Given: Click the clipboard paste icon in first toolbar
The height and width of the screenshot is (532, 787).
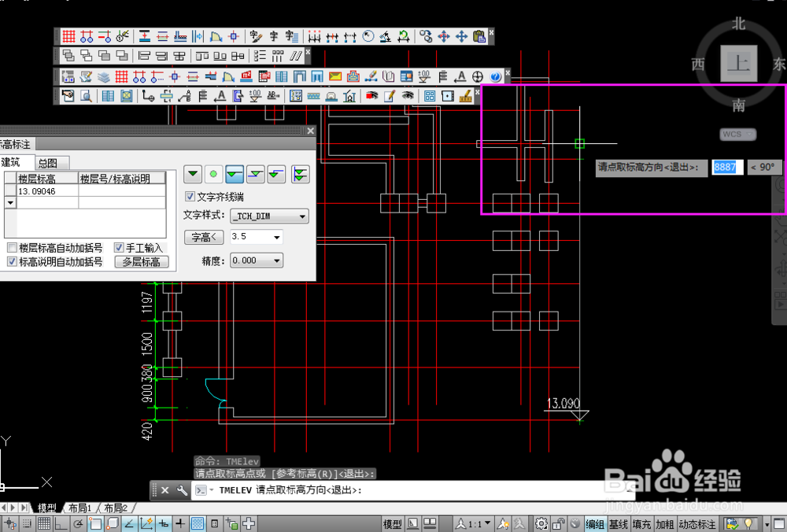Looking at the screenshot, I should tap(479, 36).
